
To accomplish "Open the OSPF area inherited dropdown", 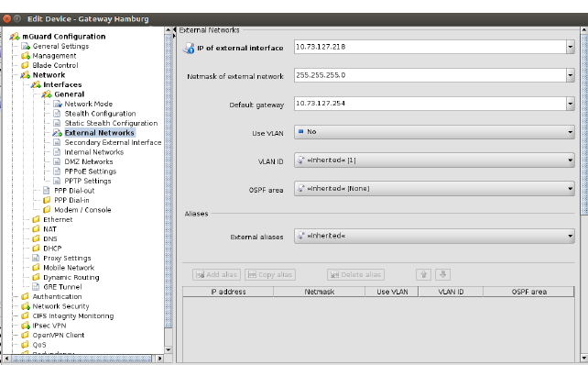I will (x=434, y=189).
